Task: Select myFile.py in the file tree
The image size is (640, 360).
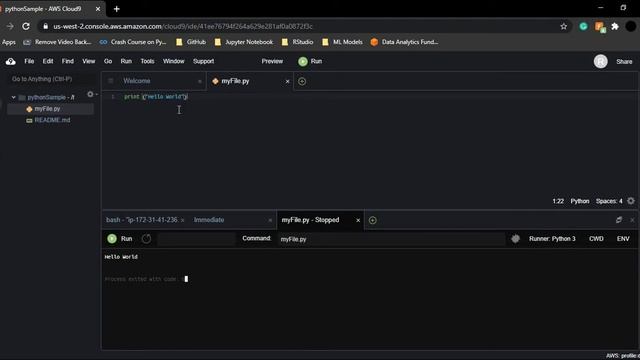Action: 47,109
